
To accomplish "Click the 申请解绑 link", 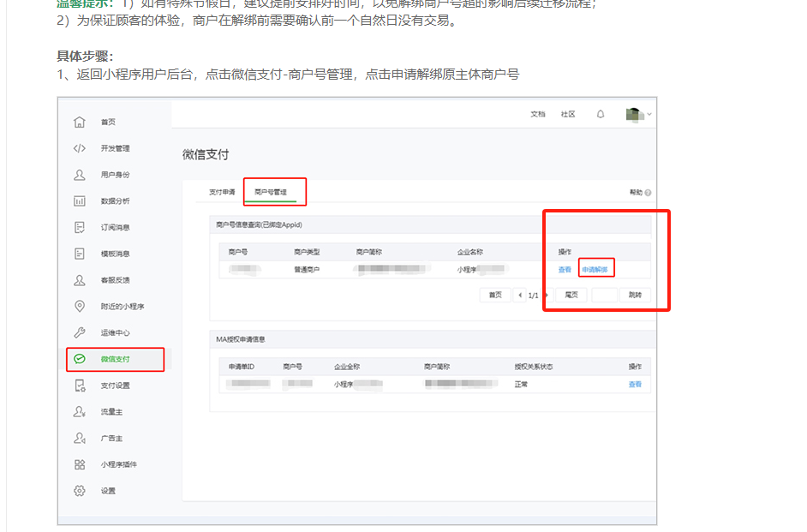I will pyautogui.click(x=595, y=270).
